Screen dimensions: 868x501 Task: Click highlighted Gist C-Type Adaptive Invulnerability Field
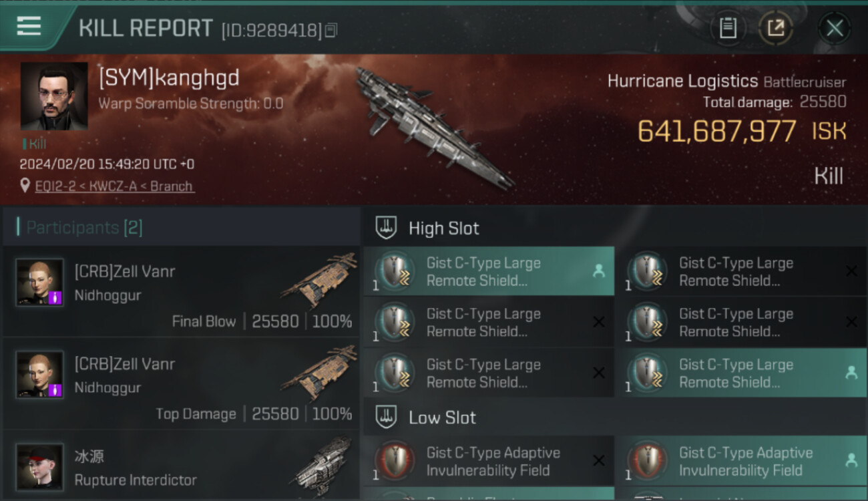tap(741, 461)
